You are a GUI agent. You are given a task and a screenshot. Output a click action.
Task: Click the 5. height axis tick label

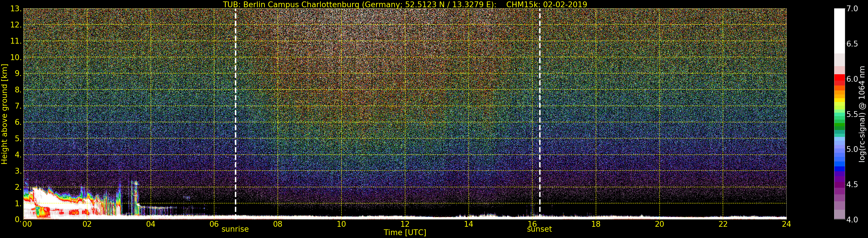coord(18,138)
